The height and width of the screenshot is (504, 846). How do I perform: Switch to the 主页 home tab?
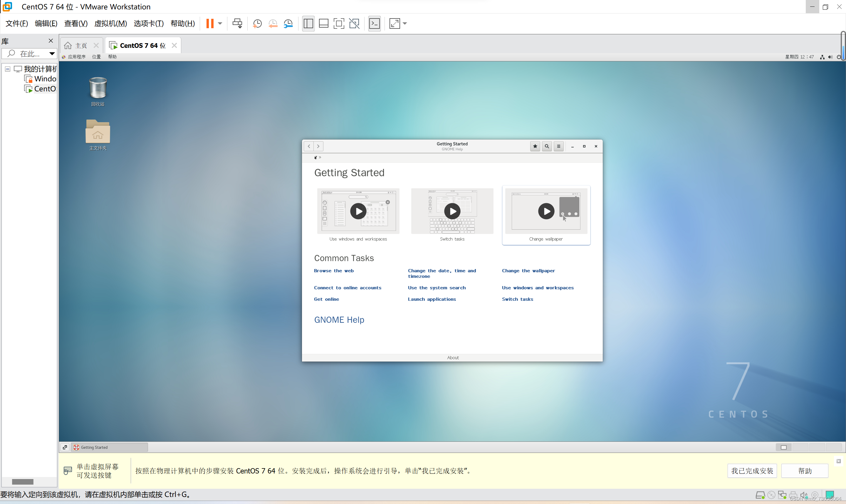80,46
